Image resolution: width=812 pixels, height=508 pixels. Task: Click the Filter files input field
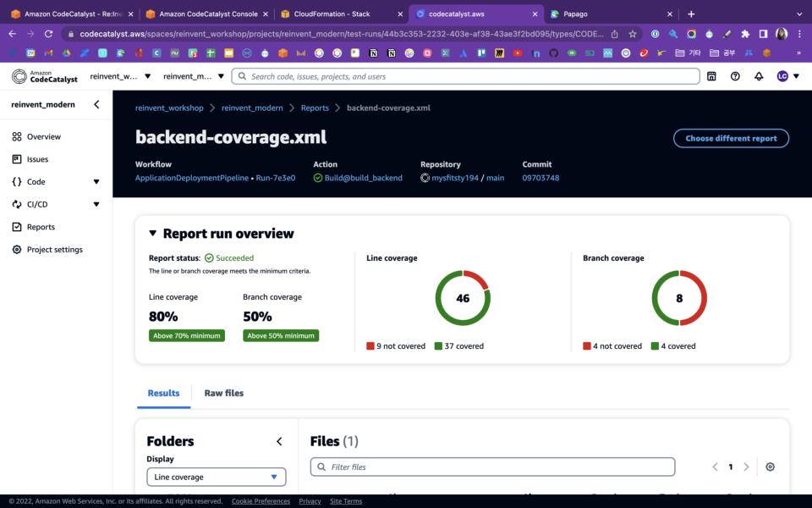coord(492,467)
